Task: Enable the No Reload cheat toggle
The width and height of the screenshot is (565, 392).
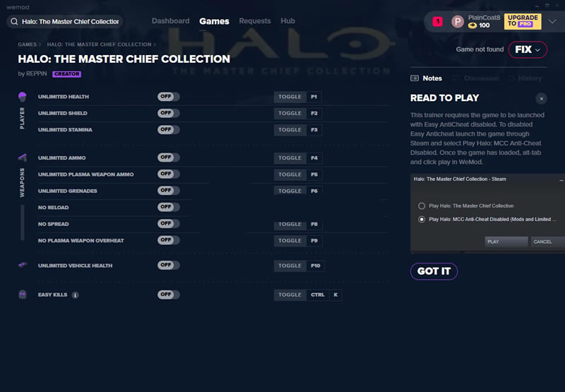Action: [x=168, y=207]
